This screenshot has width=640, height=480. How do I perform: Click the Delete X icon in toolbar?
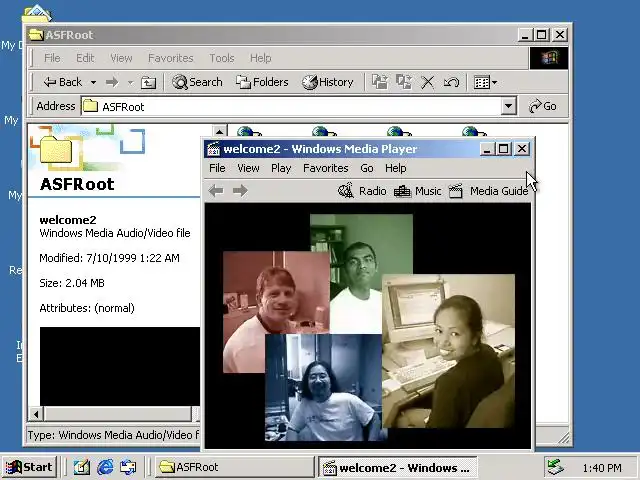click(427, 82)
